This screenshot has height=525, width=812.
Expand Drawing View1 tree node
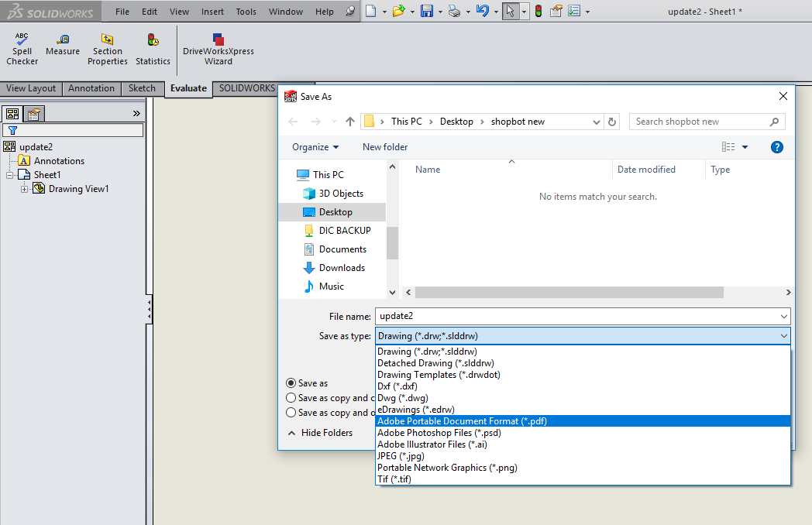click(x=24, y=189)
